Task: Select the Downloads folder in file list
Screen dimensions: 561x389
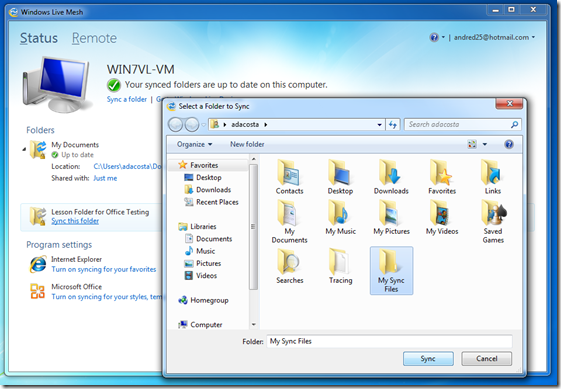Action: point(391,177)
